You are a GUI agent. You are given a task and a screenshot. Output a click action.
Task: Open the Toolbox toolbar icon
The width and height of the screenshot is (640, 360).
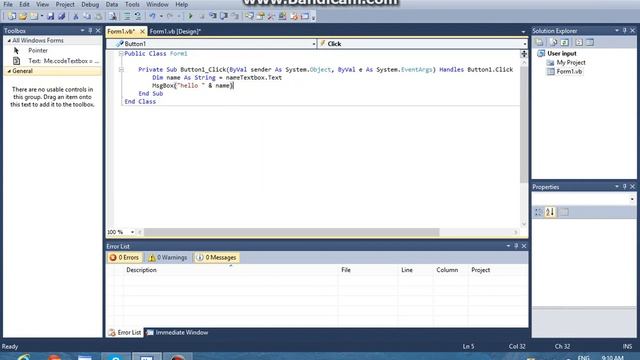(271, 16)
